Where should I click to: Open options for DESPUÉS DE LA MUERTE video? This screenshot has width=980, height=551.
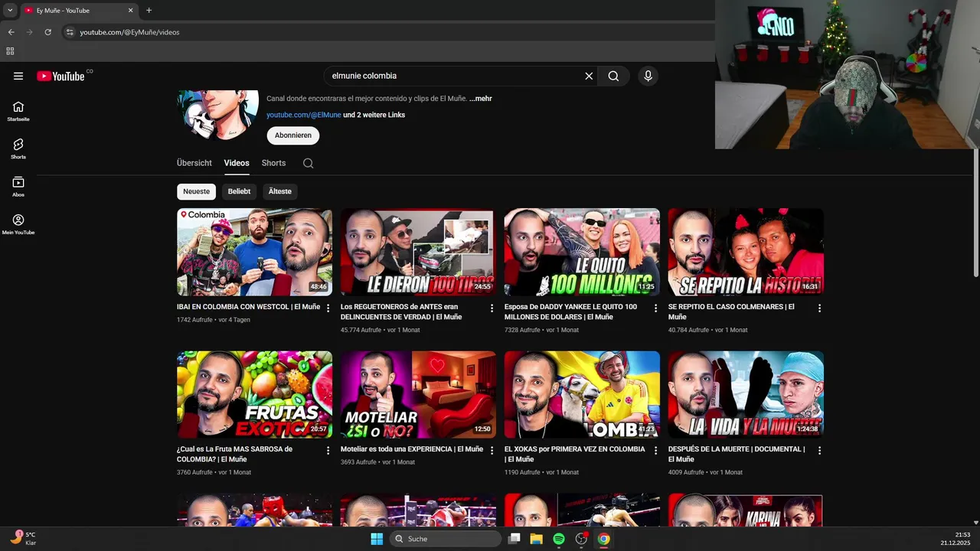pos(819,451)
